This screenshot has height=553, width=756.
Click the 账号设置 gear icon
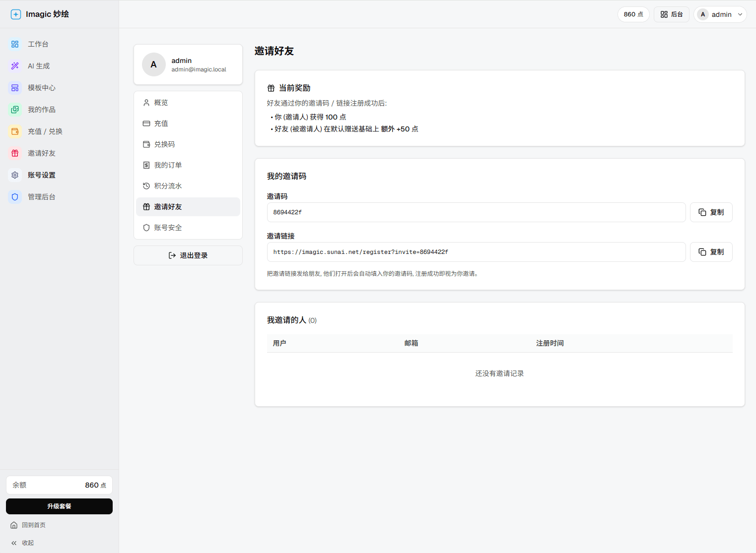[x=15, y=175]
